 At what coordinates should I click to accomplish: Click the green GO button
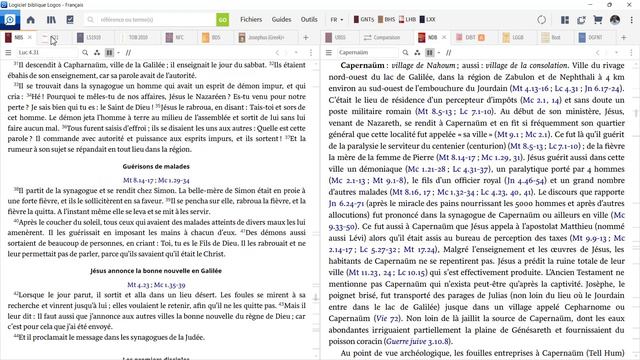[x=222, y=20]
